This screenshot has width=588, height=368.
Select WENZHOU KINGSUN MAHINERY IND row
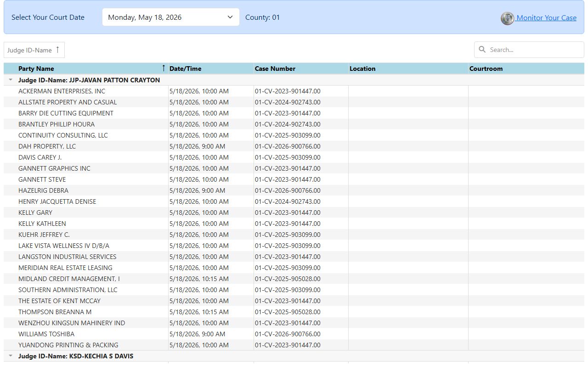click(x=294, y=323)
